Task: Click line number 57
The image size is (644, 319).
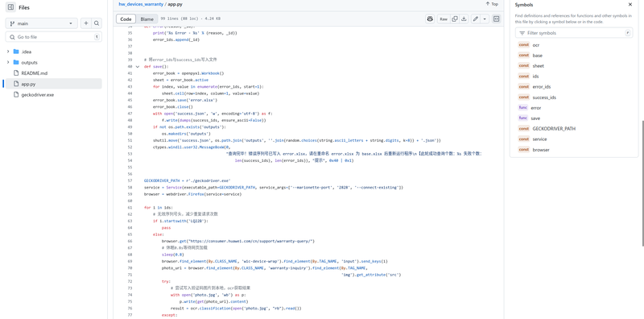Action: click(x=130, y=180)
